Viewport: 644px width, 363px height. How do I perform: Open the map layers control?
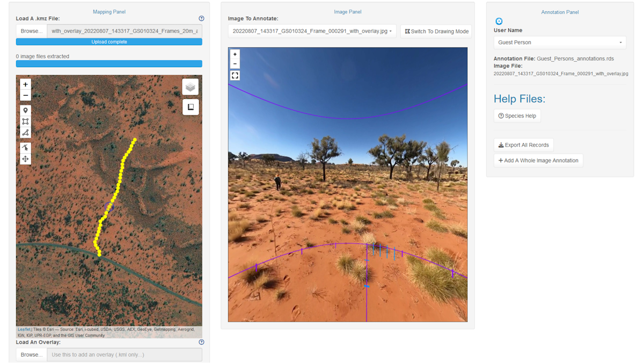[x=191, y=87]
